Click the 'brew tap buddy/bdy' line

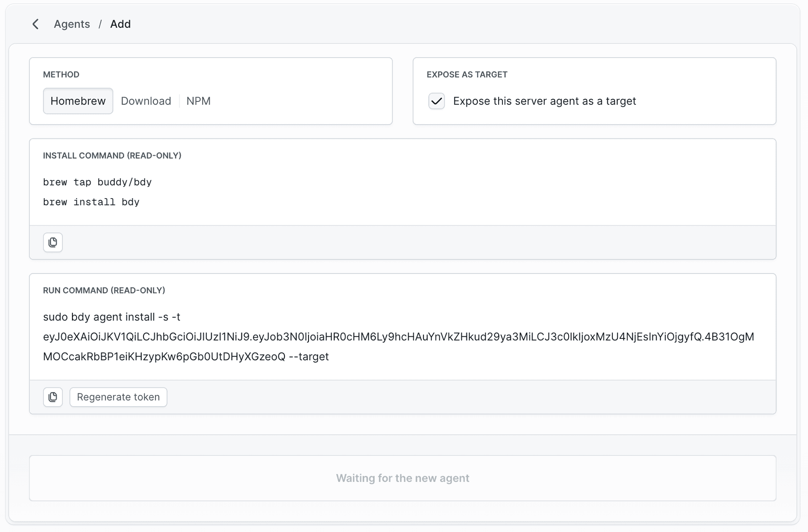(x=97, y=182)
